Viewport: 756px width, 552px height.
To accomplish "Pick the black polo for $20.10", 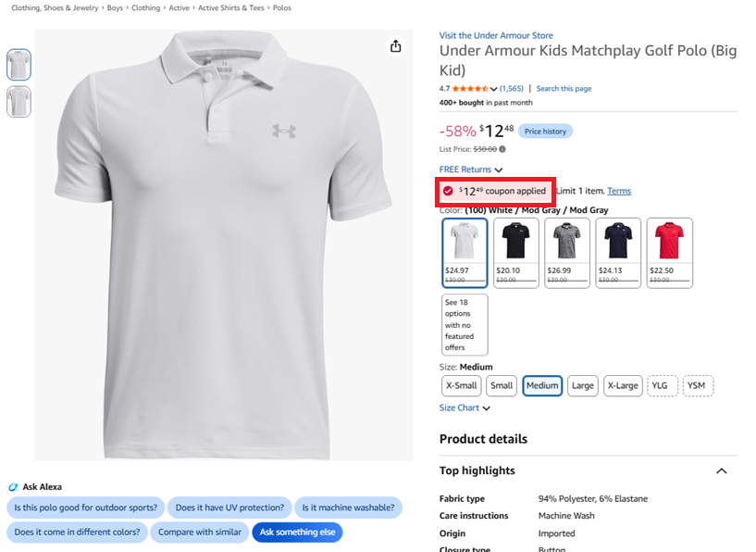I will click(x=516, y=254).
